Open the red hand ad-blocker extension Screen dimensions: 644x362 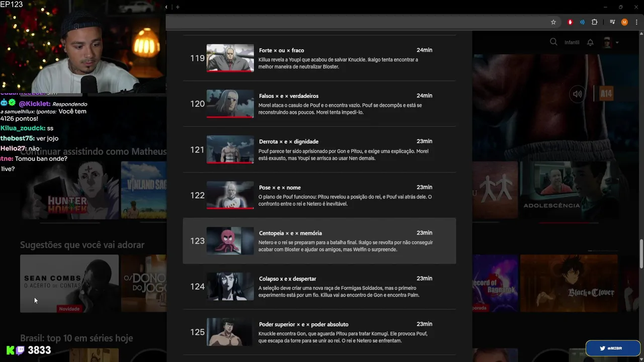[570, 22]
